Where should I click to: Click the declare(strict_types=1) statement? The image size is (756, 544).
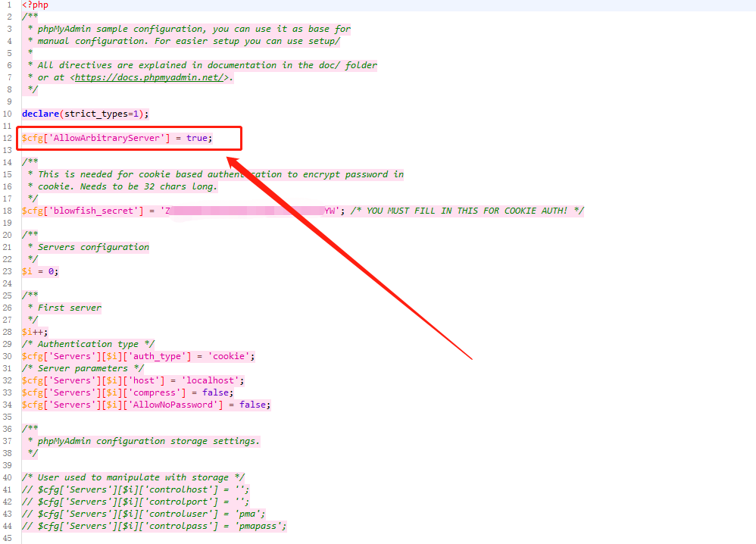pos(85,114)
